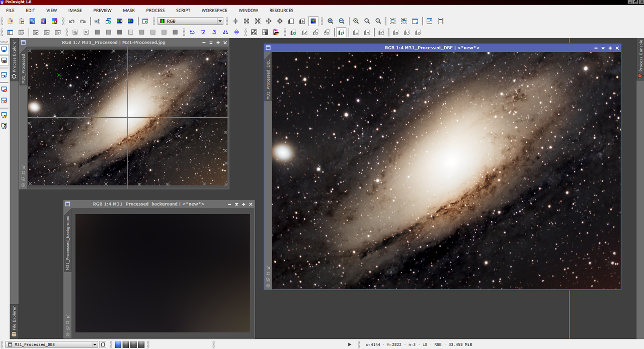Open the SCRIPT menu
Viewport: 644px width, 349px height.
click(x=183, y=10)
